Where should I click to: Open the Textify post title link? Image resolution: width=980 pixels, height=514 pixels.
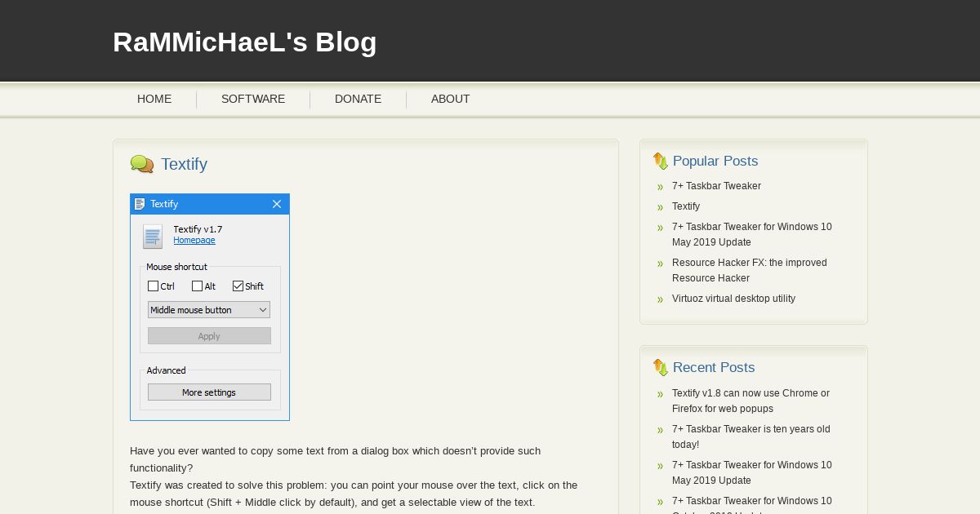[184, 164]
